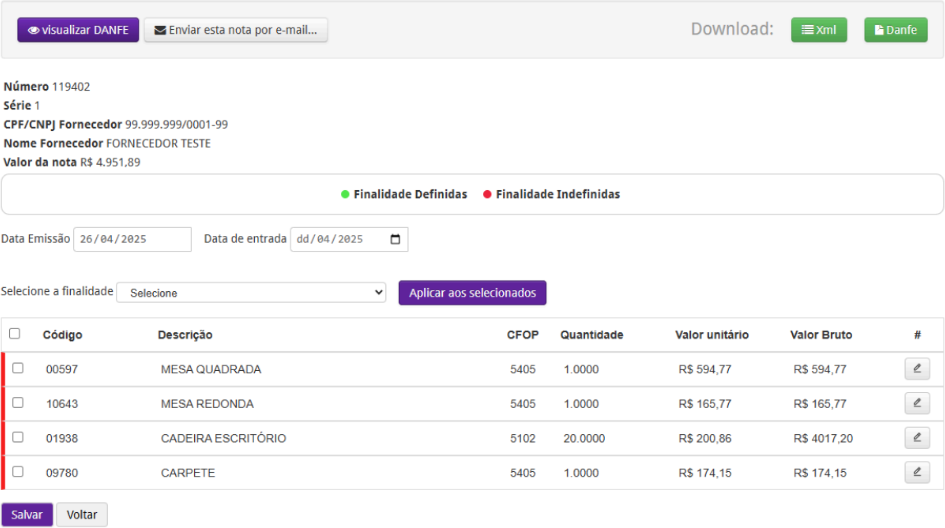
Task: Mark checkbox for CARPETE item 09780
Action: pos(18,472)
